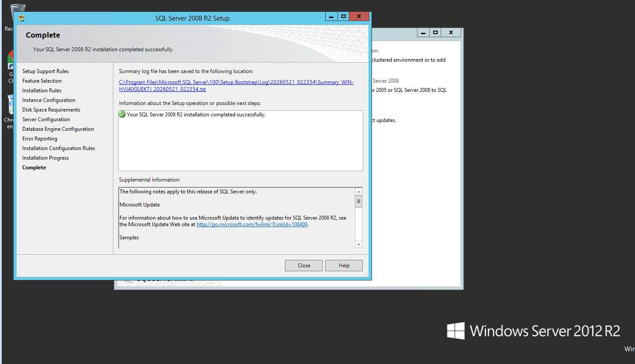Click supplemental information scroll up arrow
The image size is (635, 364).
(x=358, y=192)
